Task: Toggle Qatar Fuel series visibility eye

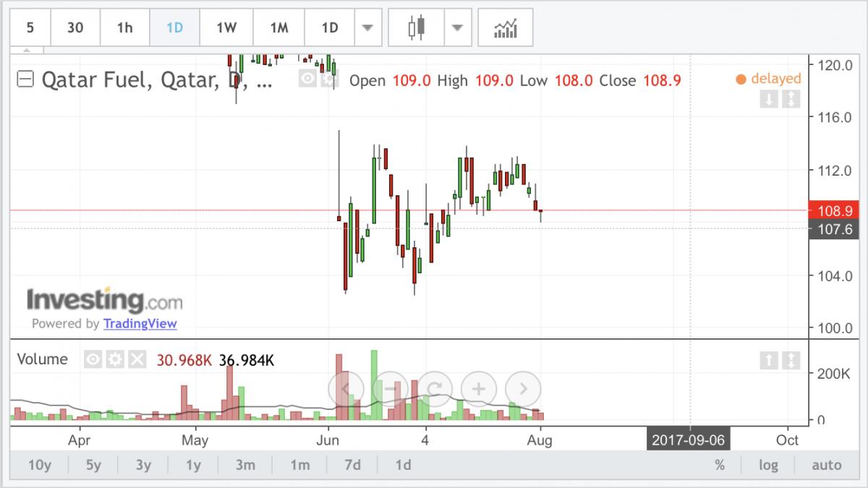Action: click(x=308, y=79)
